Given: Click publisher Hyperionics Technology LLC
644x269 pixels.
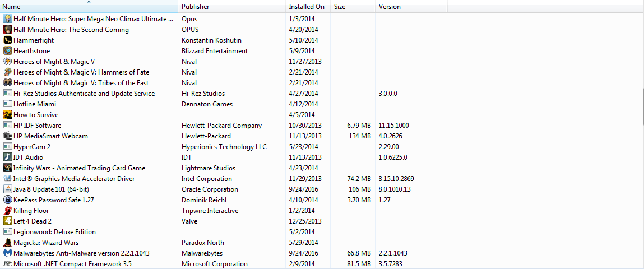Looking at the screenshot, I should pyautogui.click(x=224, y=147).
